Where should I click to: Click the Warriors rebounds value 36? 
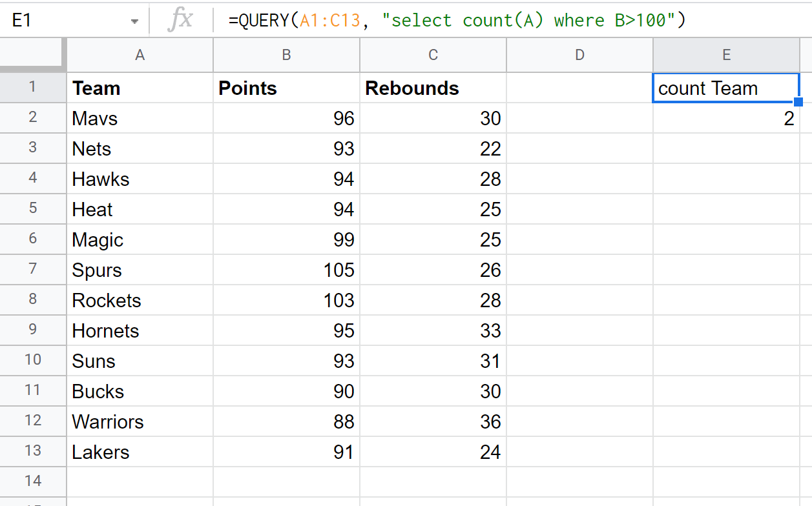(433, 421)
